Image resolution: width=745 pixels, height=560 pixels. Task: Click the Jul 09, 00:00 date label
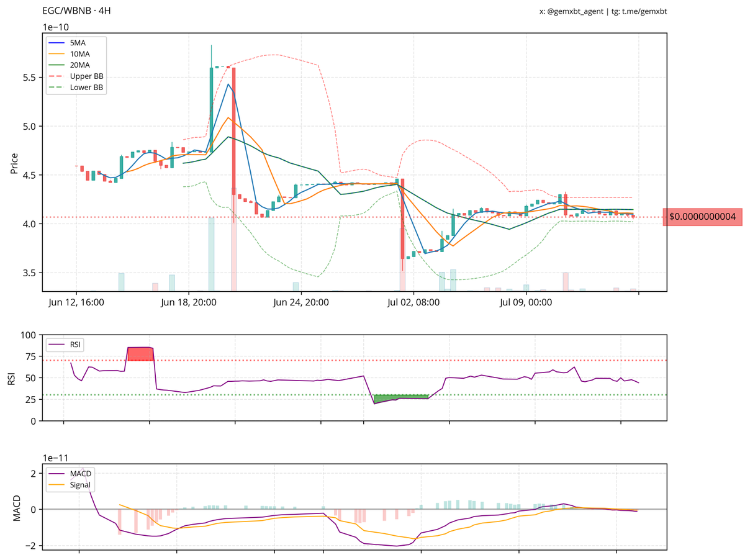pos(526,302)
